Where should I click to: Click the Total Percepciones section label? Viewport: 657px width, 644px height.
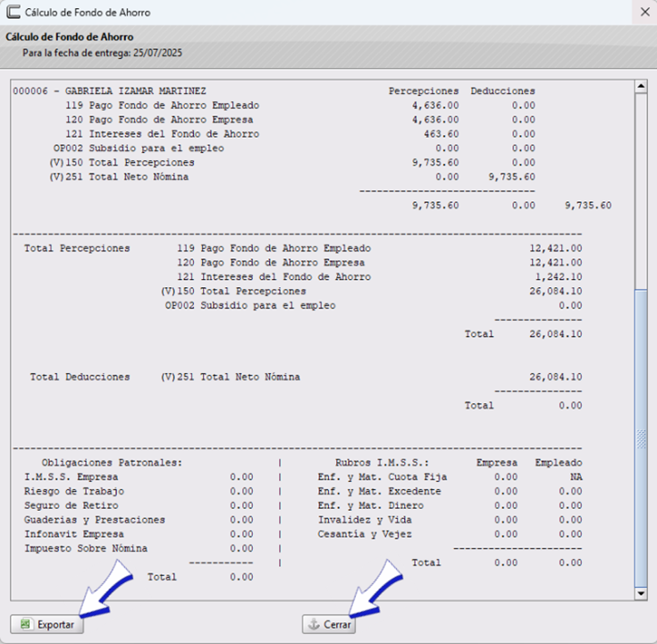pyautogui.click(x=77, y=249)
